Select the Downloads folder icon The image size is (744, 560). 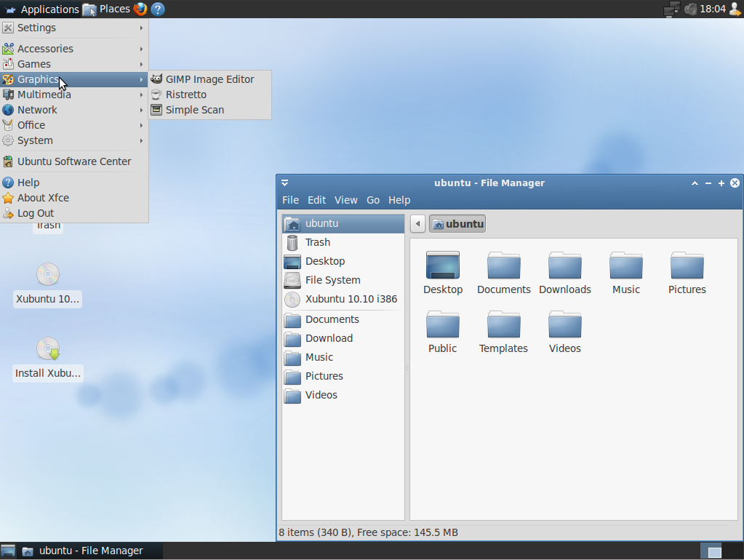click(x=565, y=265)
